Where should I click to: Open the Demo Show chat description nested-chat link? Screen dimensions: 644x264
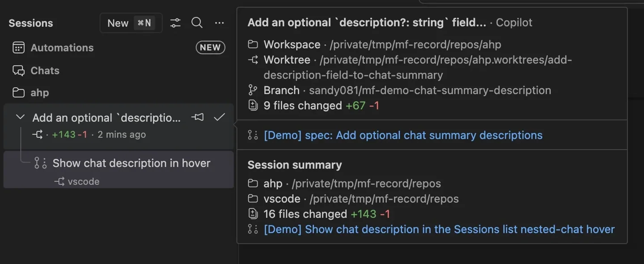pyautogui.click(x=439, y=229)
